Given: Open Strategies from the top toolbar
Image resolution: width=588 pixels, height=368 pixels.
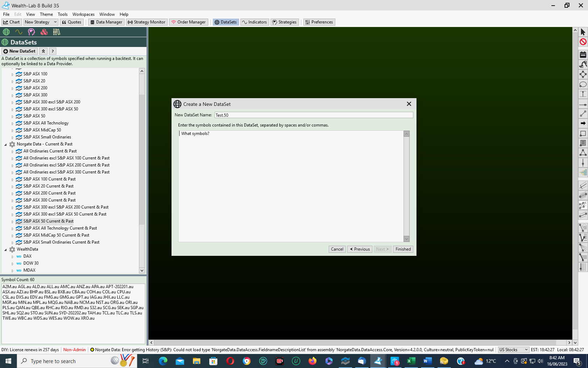Looking at the screenshot, I should [x=285, y=22].
